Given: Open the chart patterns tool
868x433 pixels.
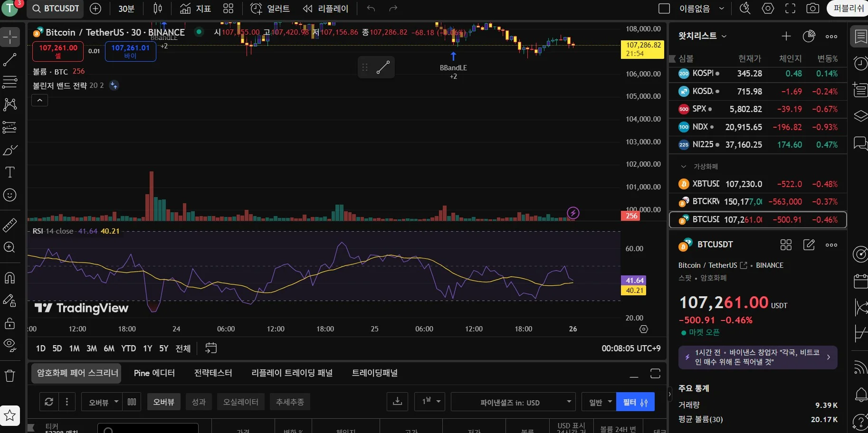Looking at the screenshot, I should point(10,104).
